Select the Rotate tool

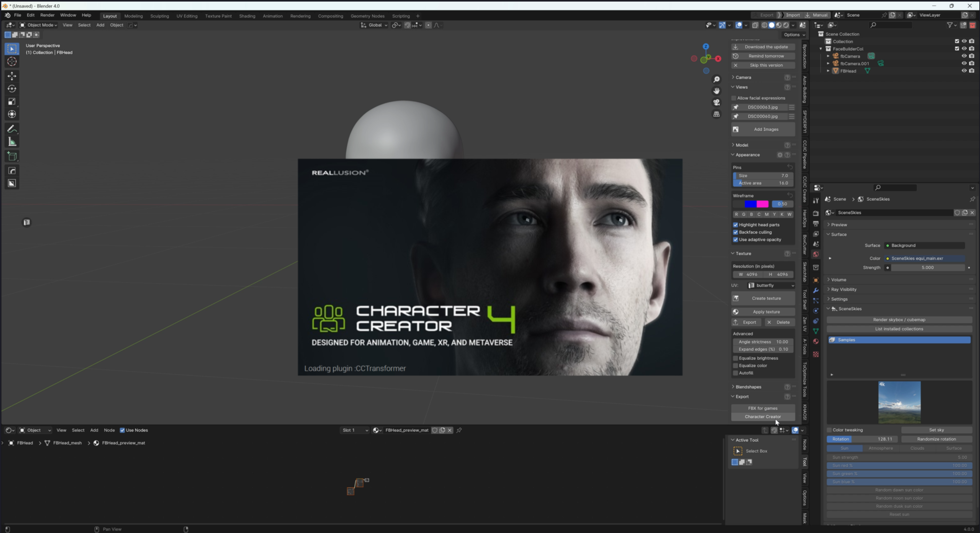[x=12, y=89]
